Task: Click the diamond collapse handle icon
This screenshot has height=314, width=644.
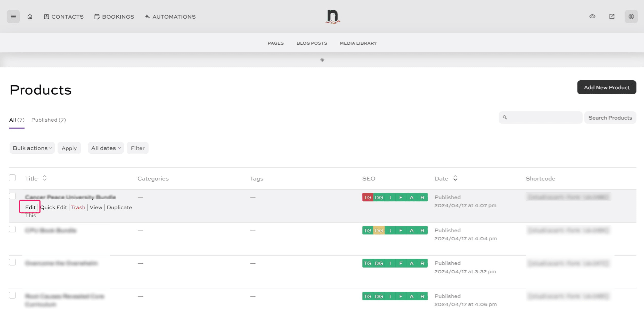Action: [x=322, y=60]
